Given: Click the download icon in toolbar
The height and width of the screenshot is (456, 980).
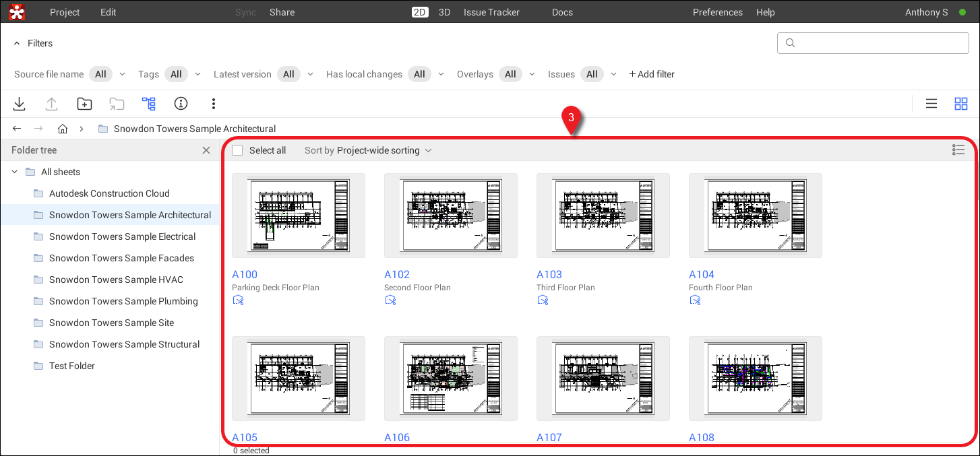Looking at the screenshot, I should pos(20,104).
